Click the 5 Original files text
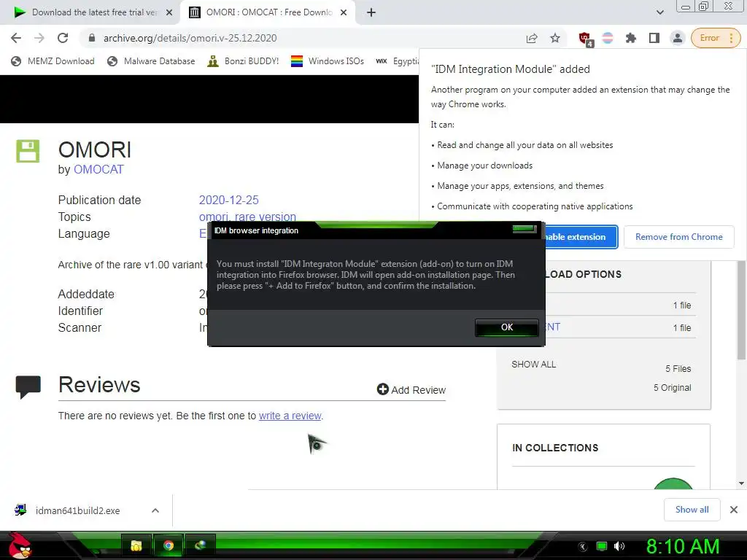The image size is (747, 560). click(x=672, y=388)
